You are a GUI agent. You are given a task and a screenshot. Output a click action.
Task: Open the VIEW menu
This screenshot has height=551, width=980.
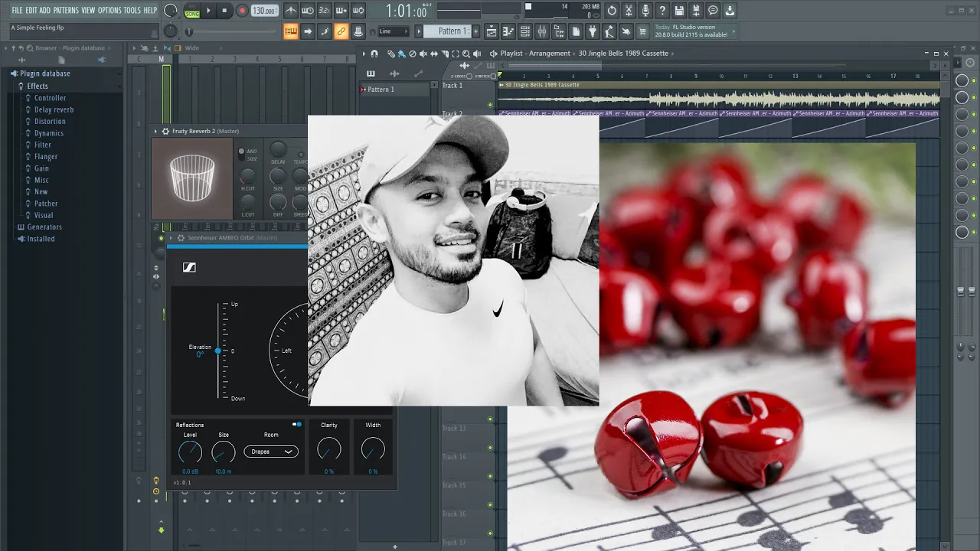pos(88,10)
